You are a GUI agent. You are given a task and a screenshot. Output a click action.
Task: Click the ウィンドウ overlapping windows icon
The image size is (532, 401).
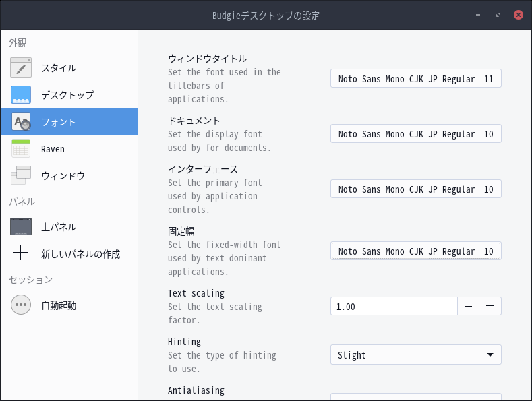[21, 175]
